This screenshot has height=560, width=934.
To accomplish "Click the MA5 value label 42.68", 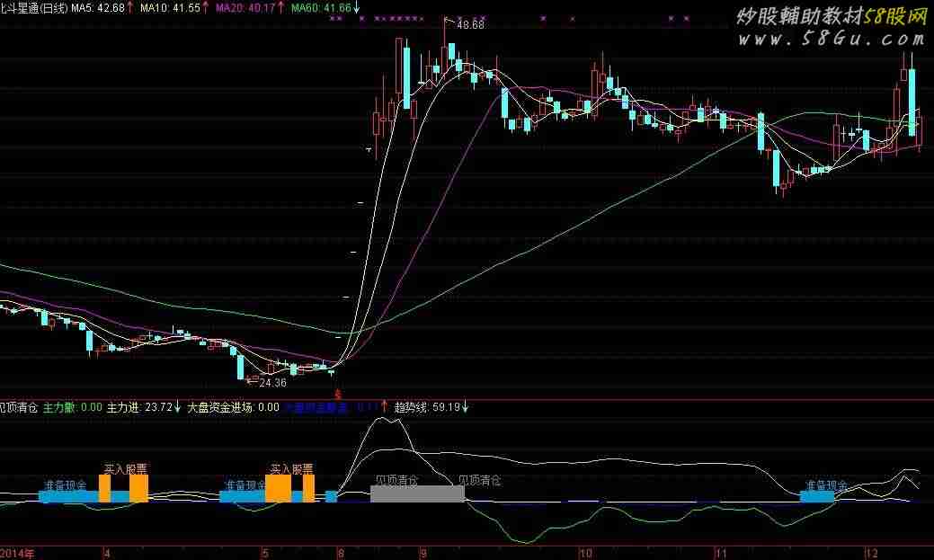I will click(x=99, y=7).
